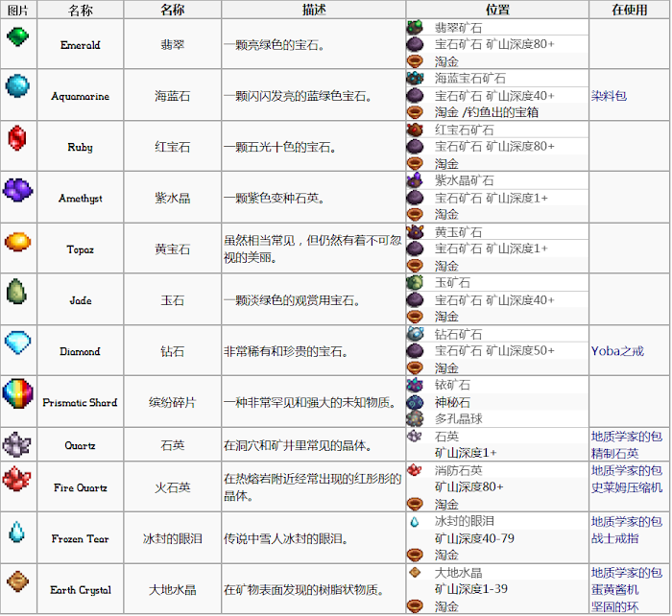Click the 紫水晶矿石 ore node icon
Viewport: 672px width, 616px height.
click(x=415, y=180)
